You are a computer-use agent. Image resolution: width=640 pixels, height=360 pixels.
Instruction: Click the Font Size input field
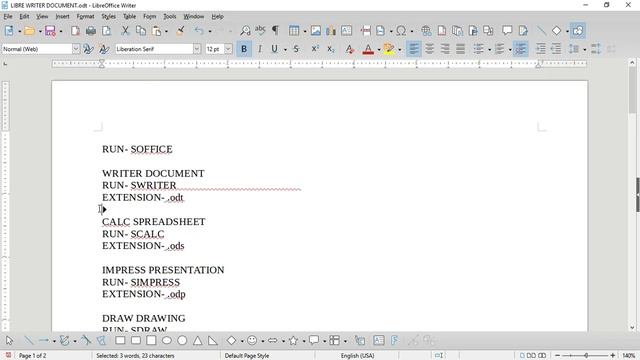(214, 49)
